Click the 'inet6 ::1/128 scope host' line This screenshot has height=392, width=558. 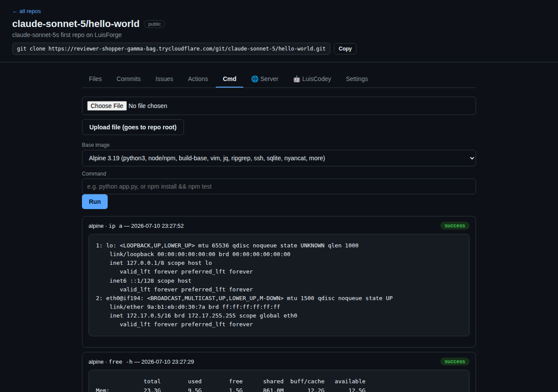[150, 280]
